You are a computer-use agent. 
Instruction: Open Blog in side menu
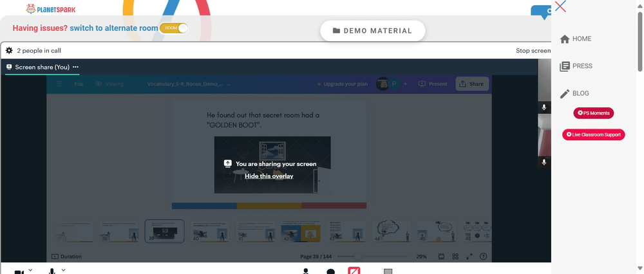(574, 93)
